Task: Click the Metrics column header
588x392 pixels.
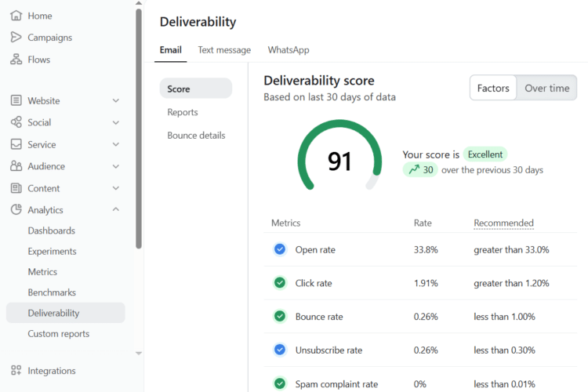Action: 285,223
